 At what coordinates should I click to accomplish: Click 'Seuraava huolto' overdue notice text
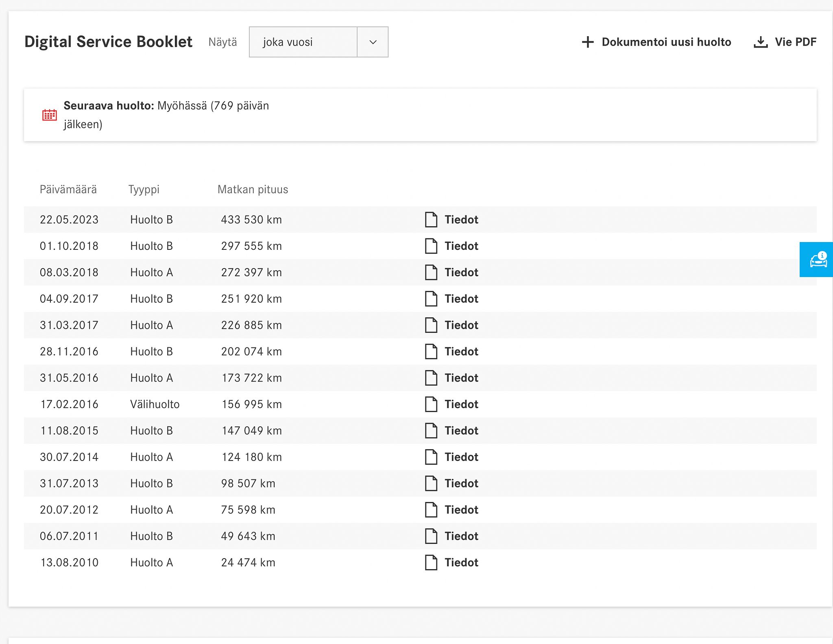tap(166, 115)
